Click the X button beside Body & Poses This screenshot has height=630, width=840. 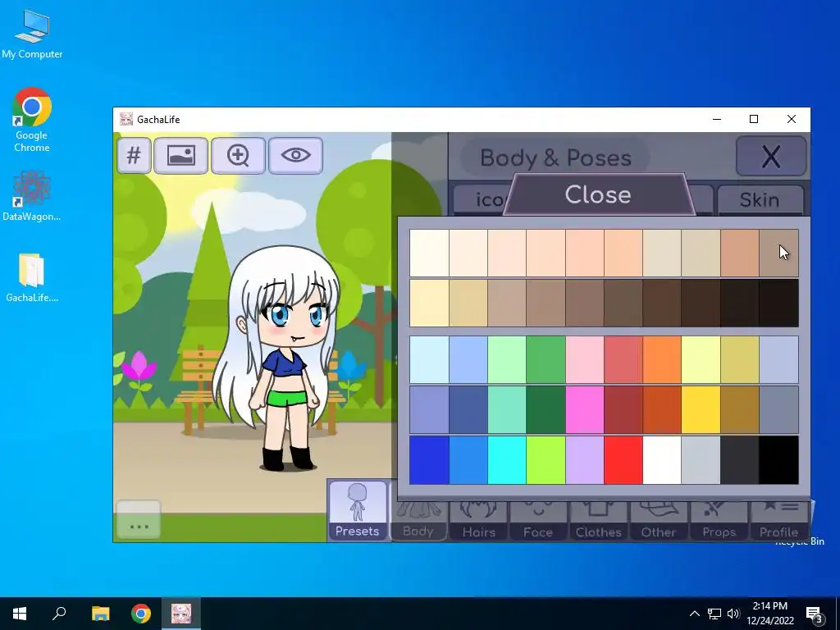(771, 157)
